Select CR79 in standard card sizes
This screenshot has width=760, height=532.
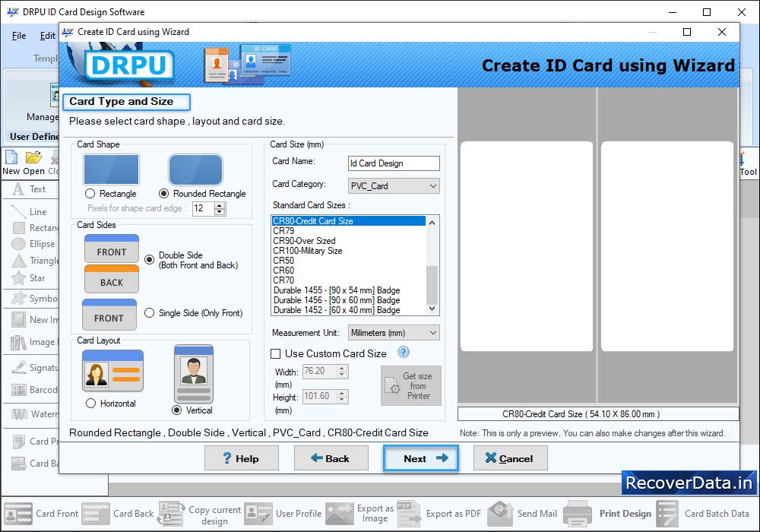(349, 231)
